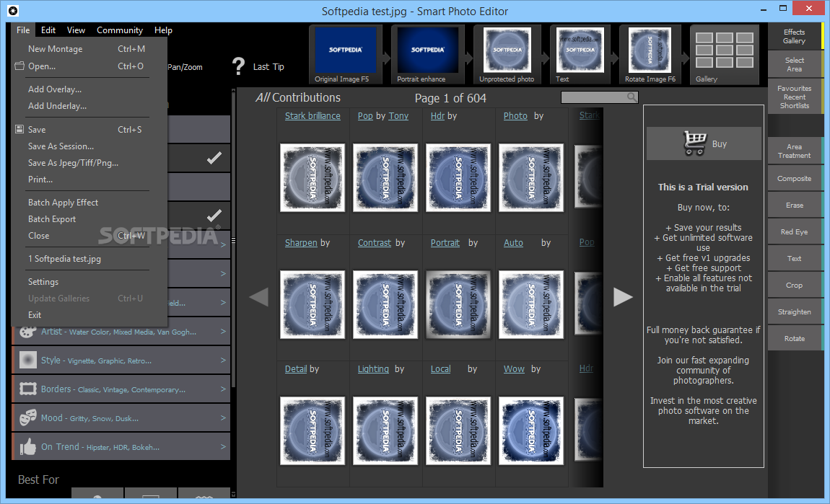830x504 pixels.
Task: Choose Batch Apply Effect entry
Action: click(x=89, y=203)
